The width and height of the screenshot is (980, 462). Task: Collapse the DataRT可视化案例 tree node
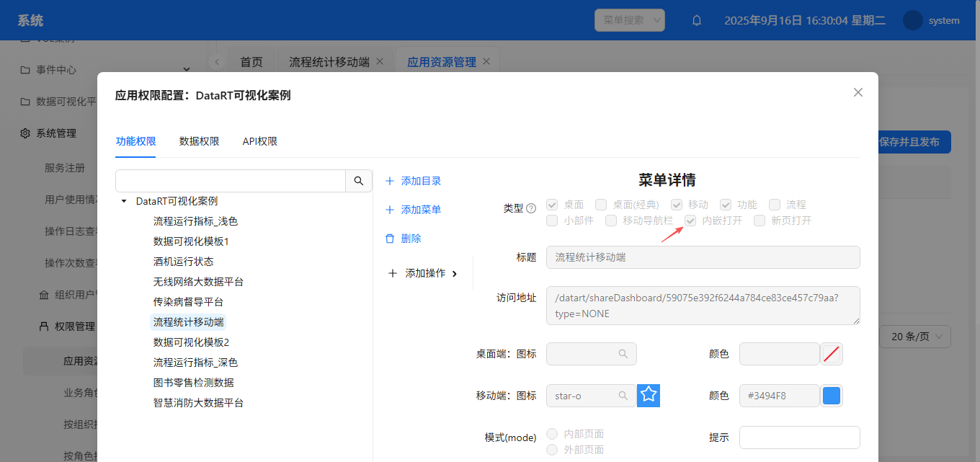click(124, 201)
